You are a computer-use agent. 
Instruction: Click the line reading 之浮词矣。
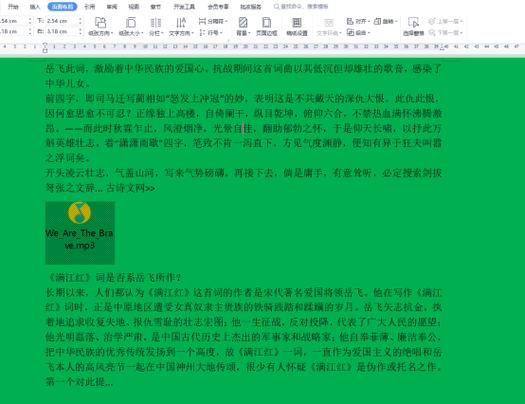pyautogui.click(x=67, y=158)
